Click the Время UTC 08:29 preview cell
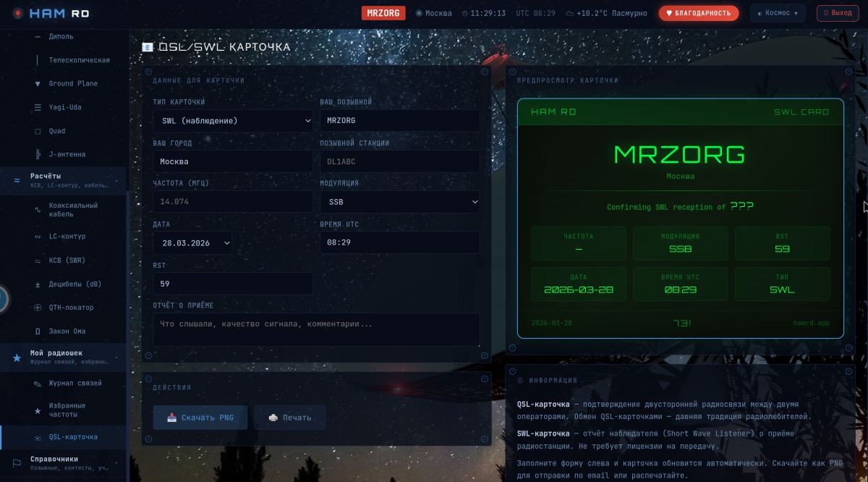 (681, 284)
